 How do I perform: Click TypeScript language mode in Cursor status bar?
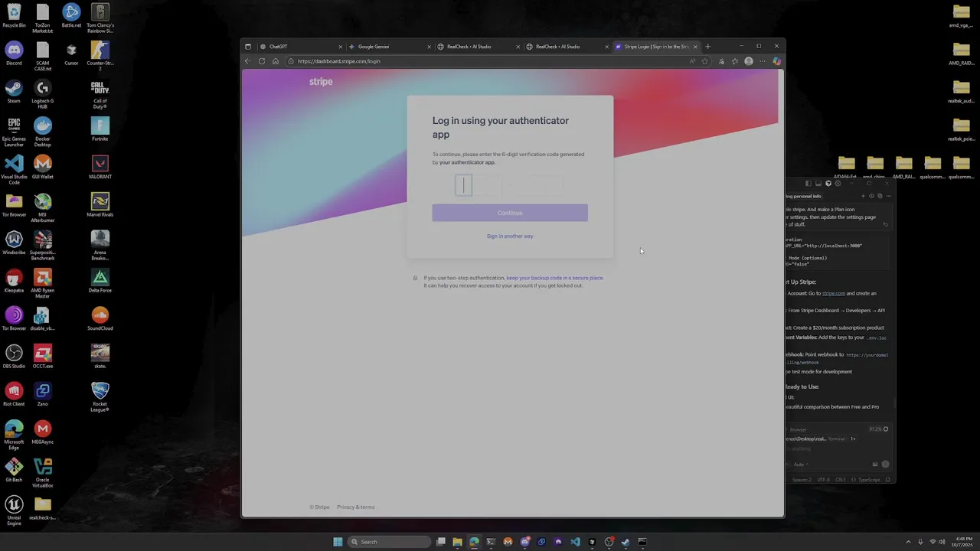point(869,480)
